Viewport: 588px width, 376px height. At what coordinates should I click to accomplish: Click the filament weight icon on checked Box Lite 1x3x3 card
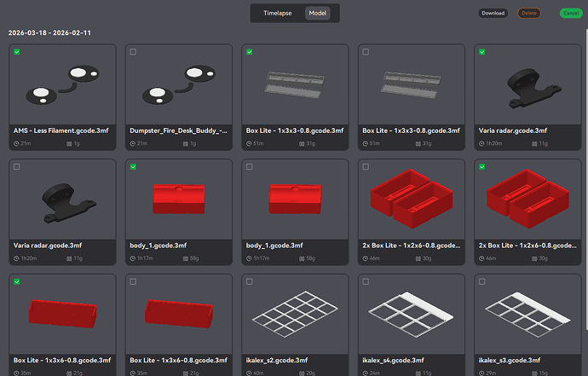(x=302, y=144)
